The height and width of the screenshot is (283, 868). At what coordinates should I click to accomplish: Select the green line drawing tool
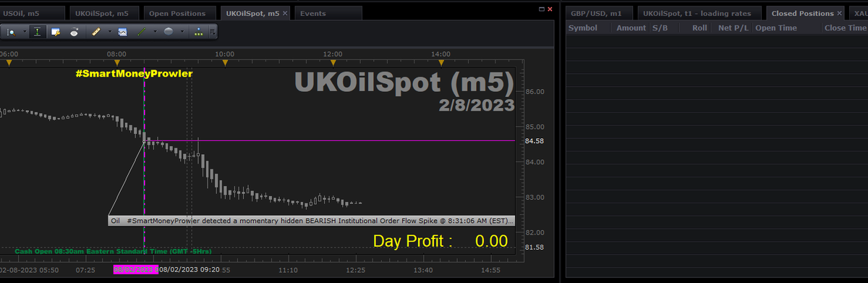click(142, 32)
